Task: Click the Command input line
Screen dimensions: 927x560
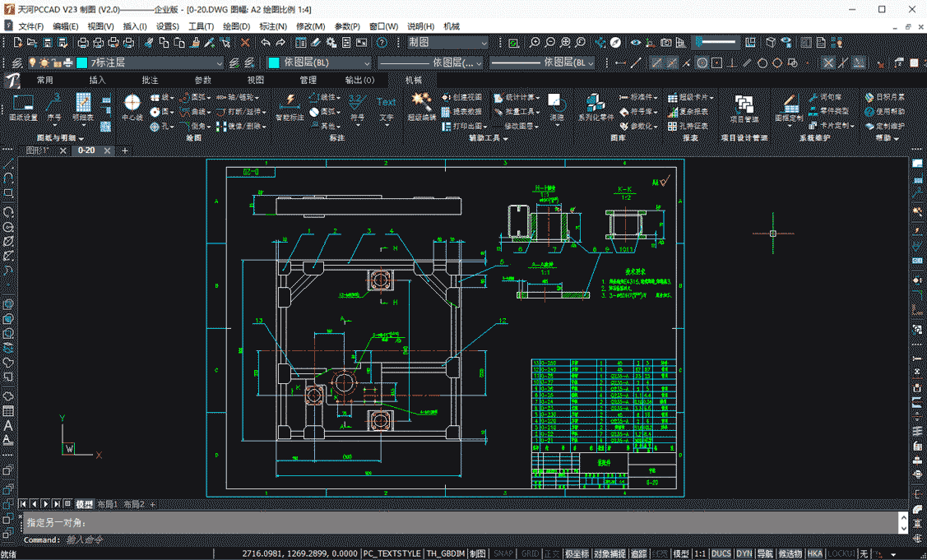Action: [461, 539]
